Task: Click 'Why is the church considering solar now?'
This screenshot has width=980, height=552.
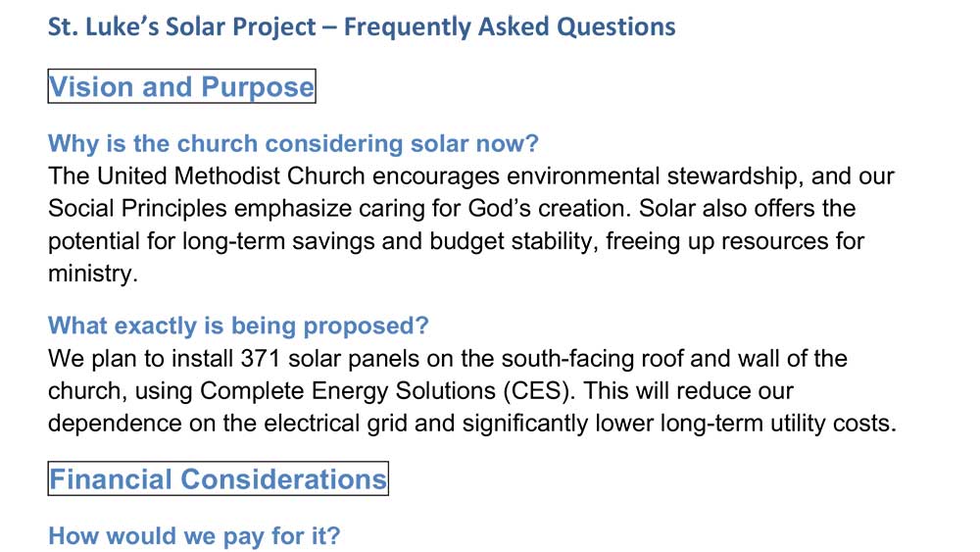Action: 293,143
